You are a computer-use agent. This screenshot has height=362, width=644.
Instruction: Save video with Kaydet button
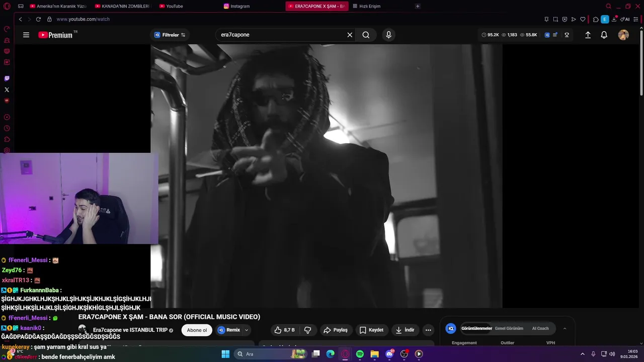(371, 330)
